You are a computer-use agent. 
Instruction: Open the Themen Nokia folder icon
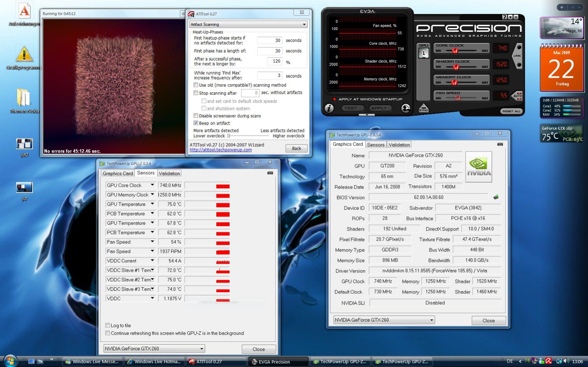click(24, 101)
